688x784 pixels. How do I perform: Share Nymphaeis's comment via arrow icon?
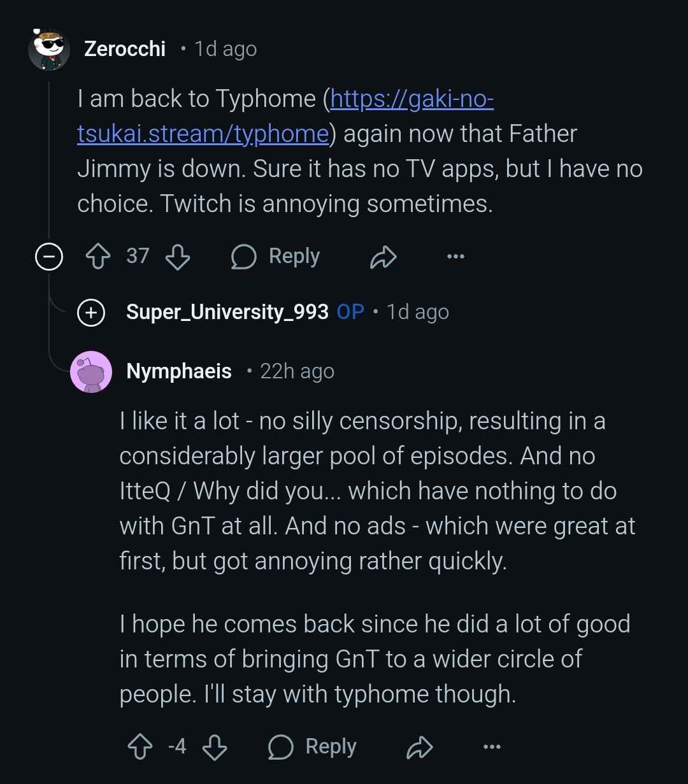419,747
